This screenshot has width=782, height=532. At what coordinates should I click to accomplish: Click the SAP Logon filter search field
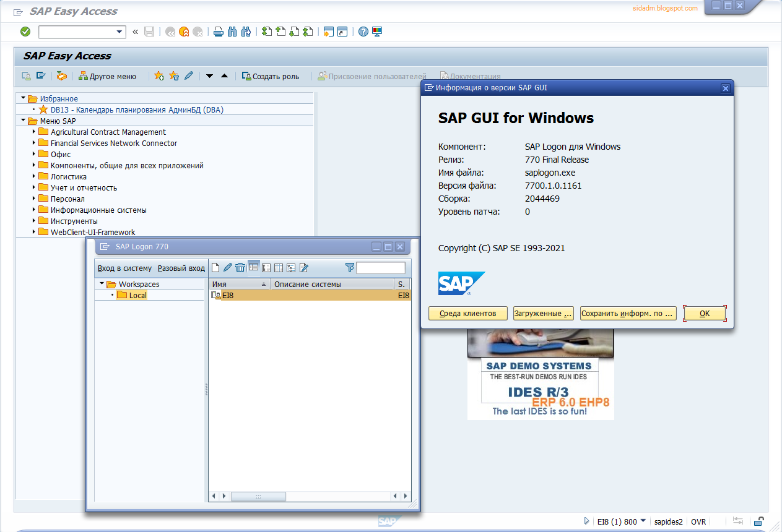click(381, 268)
